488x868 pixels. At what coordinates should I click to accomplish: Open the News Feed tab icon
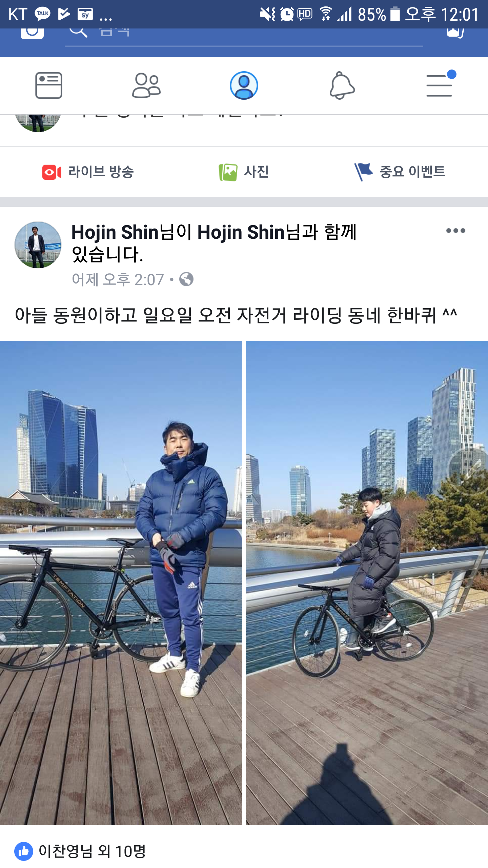click(49, 85)
